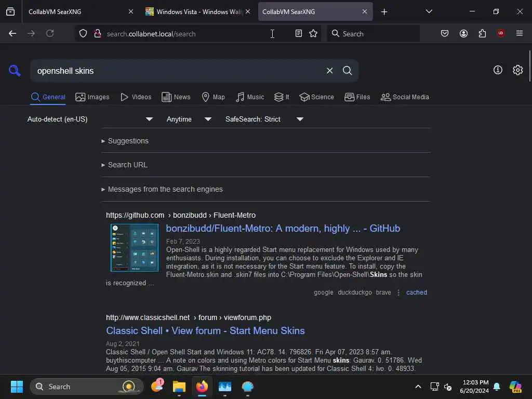532x399 pixels.
Task: Open the Anytime time range dropdown
Action: (x=189, y=119)
